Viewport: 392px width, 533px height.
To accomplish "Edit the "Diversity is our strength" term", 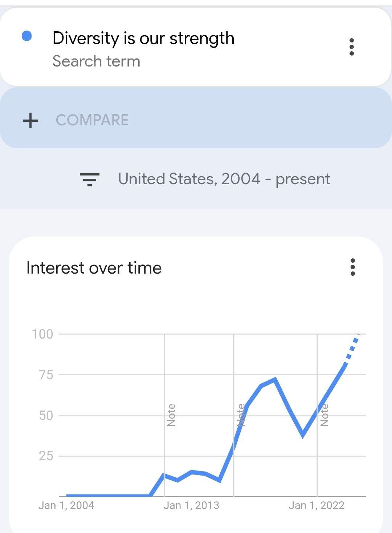I will coord(143,38).
